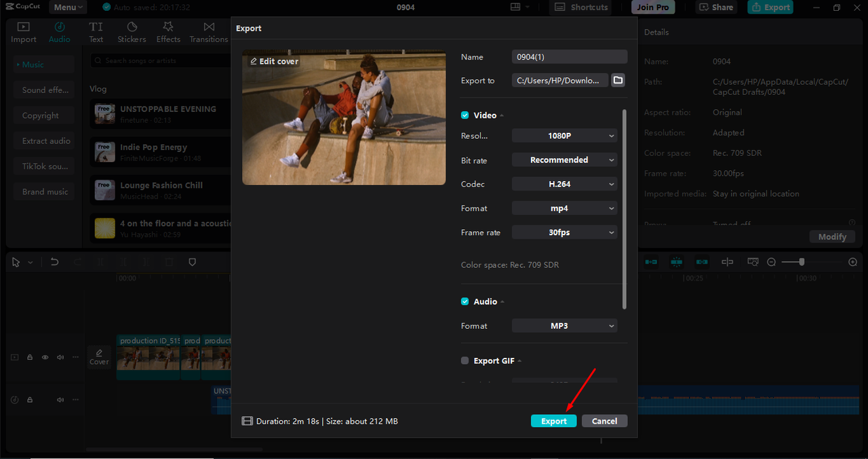
Task: Click the ruler zoom-to-fit icon
Action: click(752, 262)
